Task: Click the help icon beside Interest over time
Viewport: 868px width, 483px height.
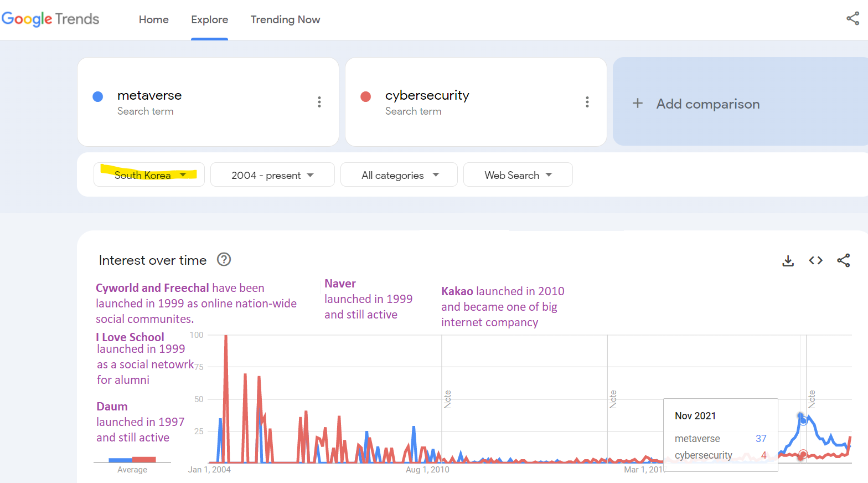Action: click(x=224, y=260)
